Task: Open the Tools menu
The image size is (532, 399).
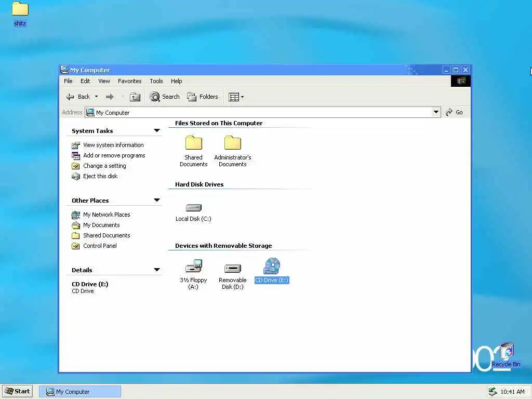Action: tap(156, 81)
